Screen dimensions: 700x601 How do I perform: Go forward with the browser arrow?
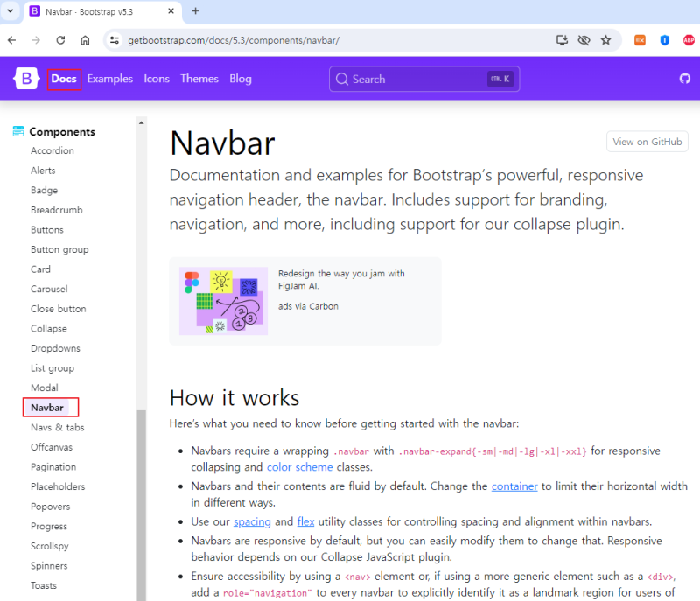pos(36,40)
